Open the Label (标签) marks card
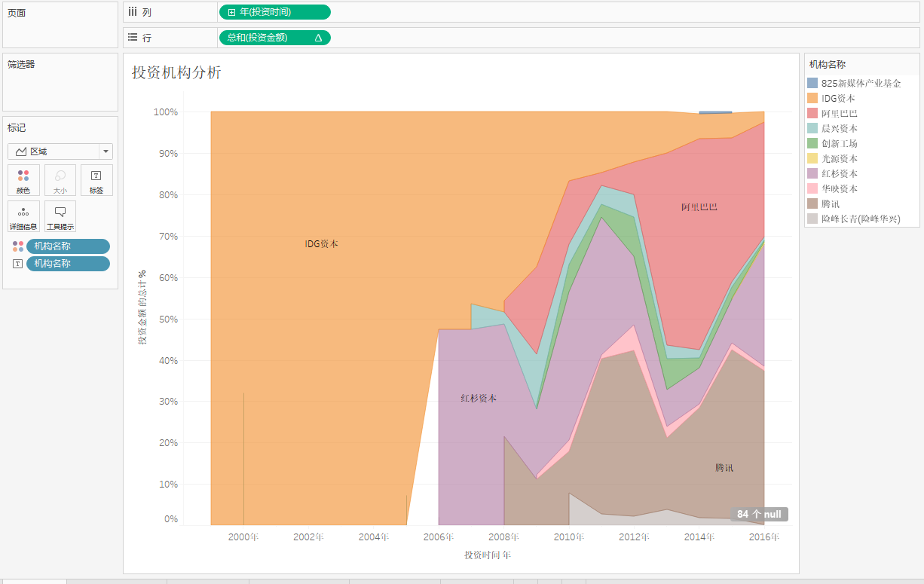 click(96, 180)
